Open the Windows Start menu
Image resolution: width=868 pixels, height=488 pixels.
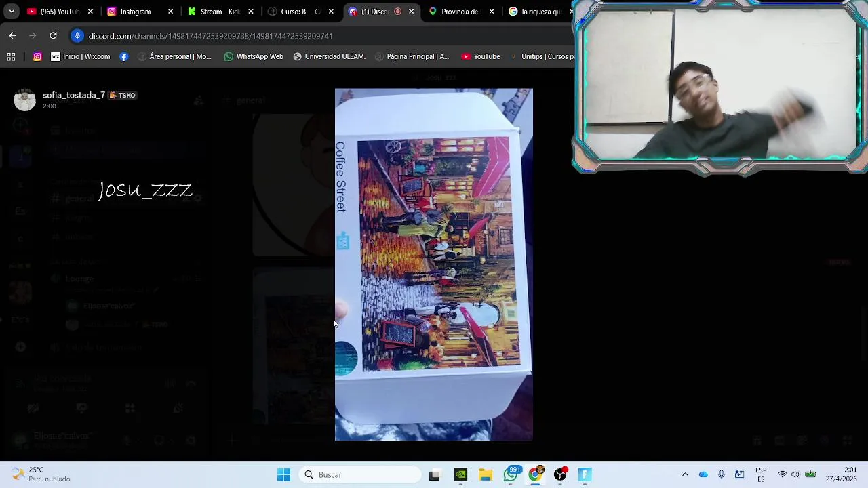tap(283, 474)
